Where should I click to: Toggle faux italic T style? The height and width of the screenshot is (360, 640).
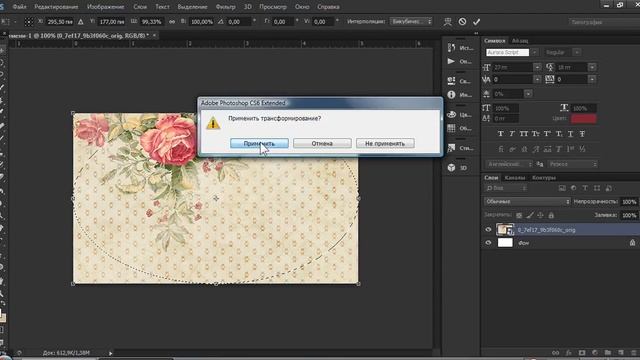pos(513,134)
